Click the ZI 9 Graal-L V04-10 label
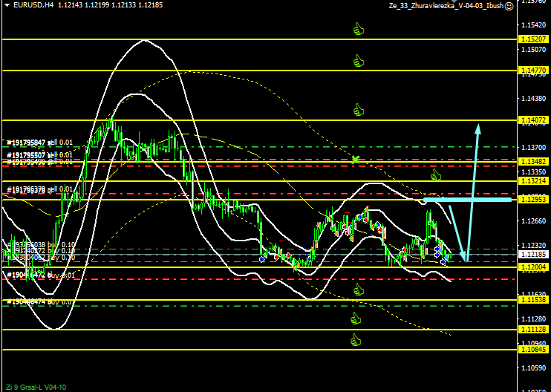The height and width of the screenshot is (392, 551). click(36, 387)
